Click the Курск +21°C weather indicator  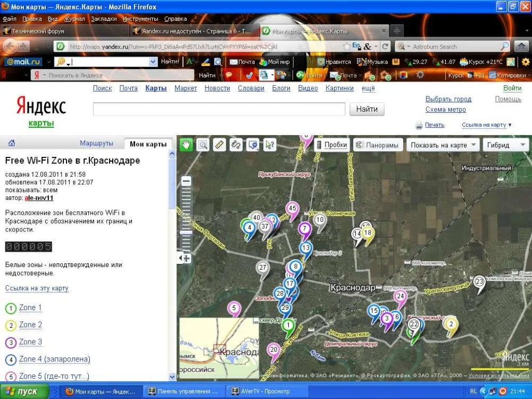click(x=481, y=62)
